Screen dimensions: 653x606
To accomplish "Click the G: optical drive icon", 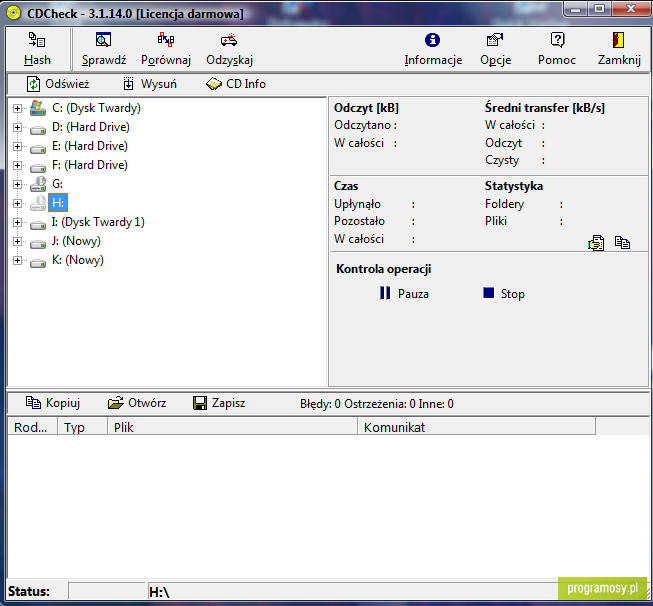I will click(38, 184).
